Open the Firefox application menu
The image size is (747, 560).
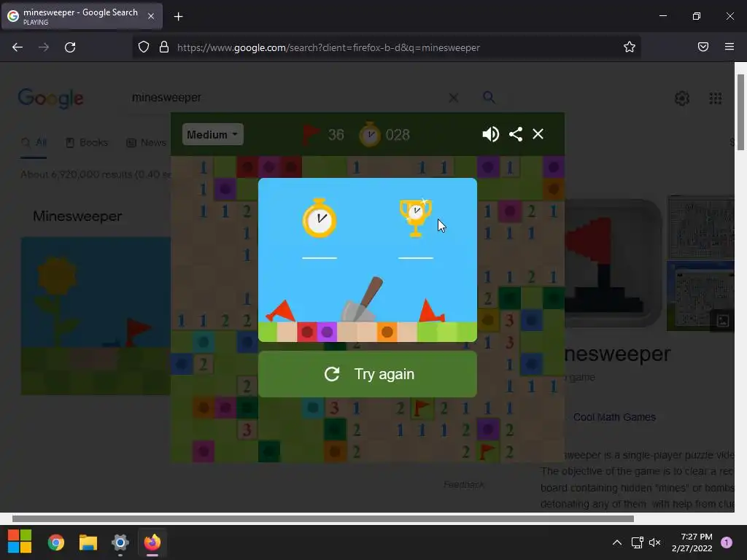729,47
